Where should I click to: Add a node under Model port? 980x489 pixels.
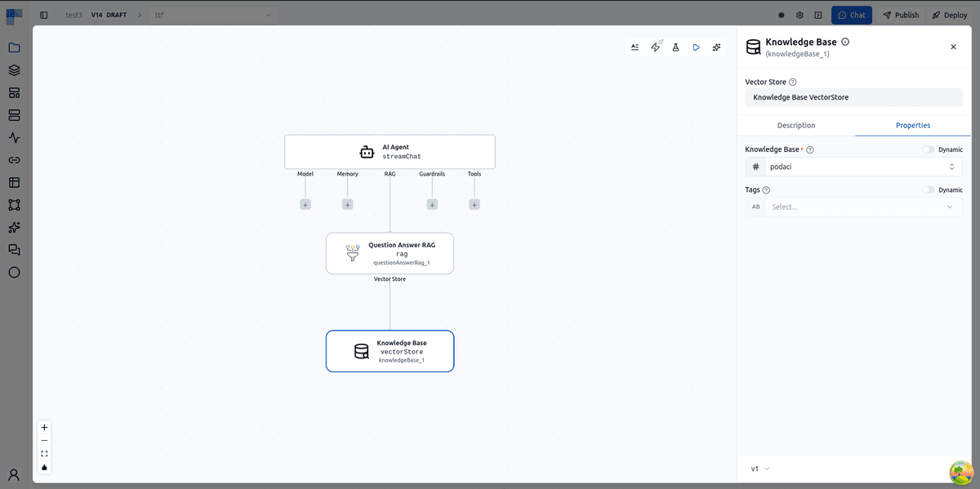(x=305, y=204)
